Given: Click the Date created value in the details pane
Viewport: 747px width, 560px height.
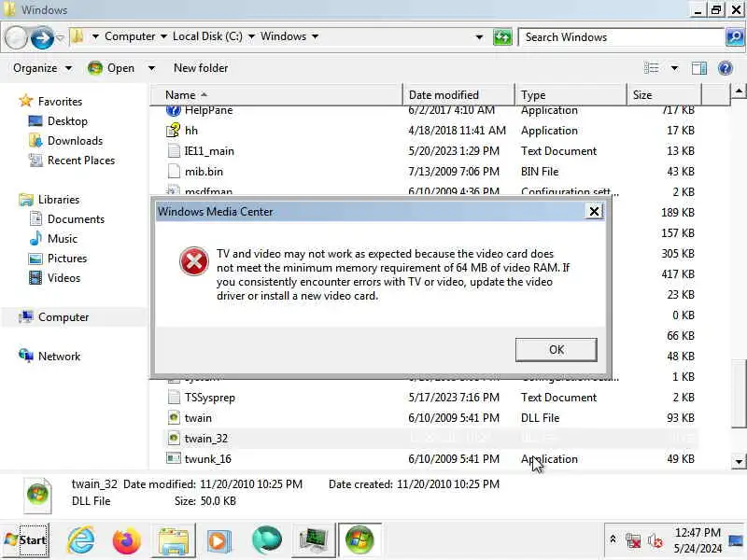Looking at the screenshot, I should click(448, 484).
